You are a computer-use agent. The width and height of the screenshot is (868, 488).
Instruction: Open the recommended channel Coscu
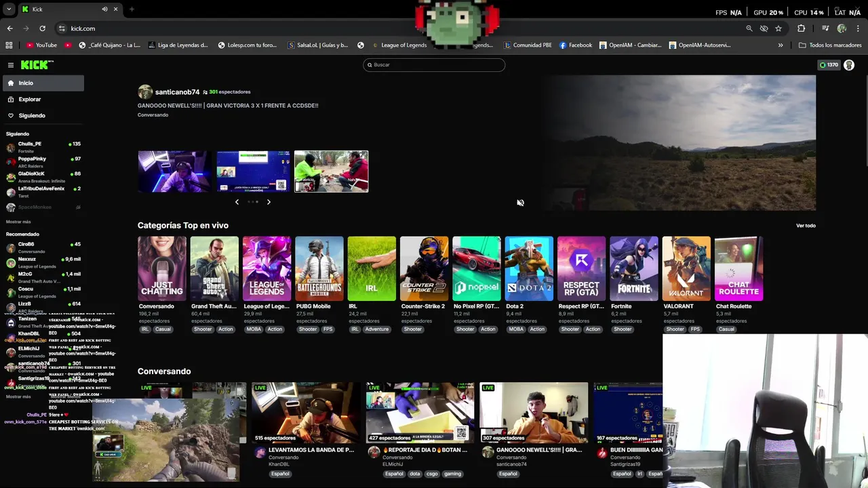coord(42,292)
